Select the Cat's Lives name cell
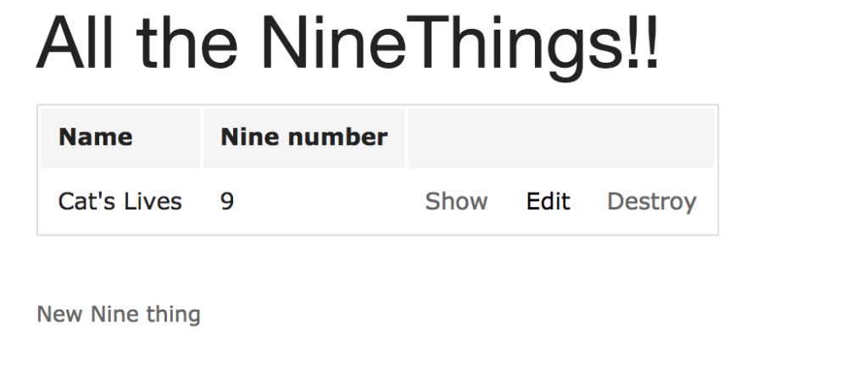The height and width of the screenshot is (368, 868). tap(120, 202)
